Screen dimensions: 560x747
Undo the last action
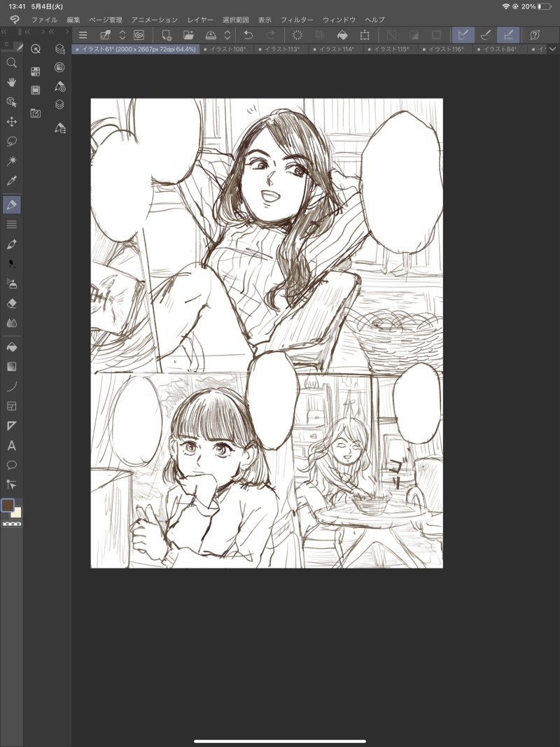[248, 35]
